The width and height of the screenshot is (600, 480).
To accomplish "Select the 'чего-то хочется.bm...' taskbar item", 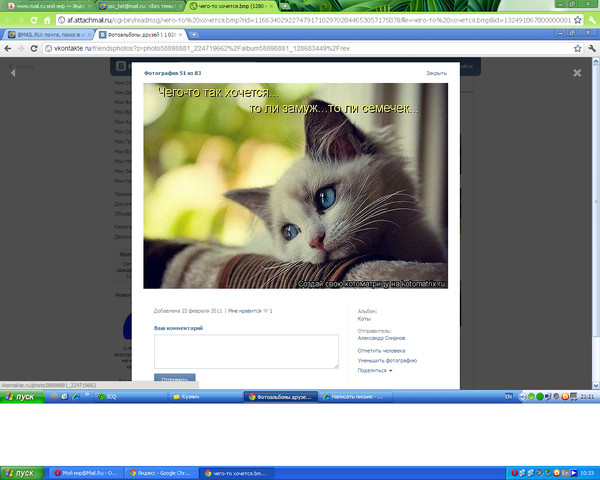I will click(x=236, y=473).
